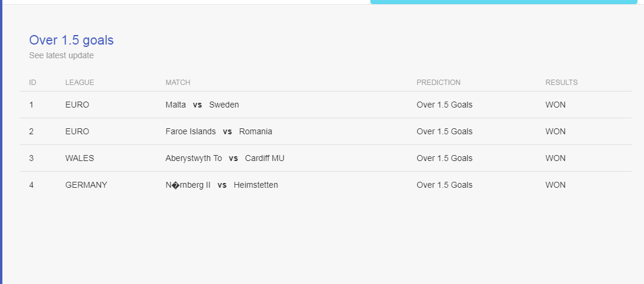
Task: Click WON result for Heimstetten match
Action: point(556,185)
